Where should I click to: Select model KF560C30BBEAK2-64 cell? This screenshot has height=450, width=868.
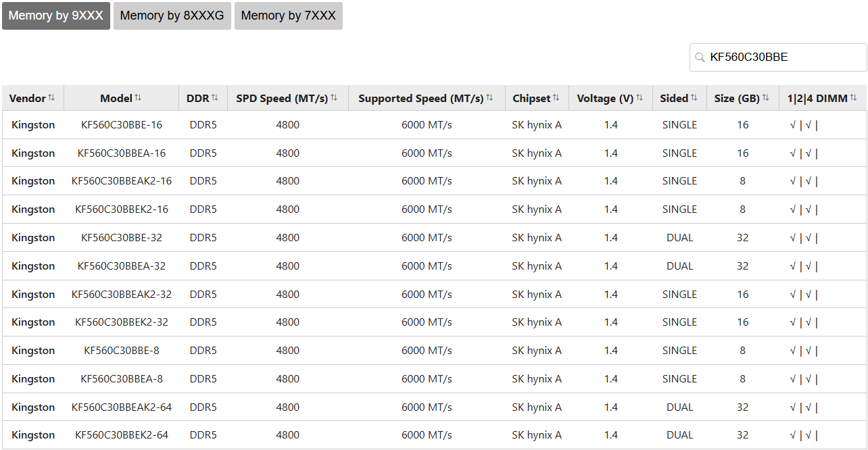click(x=122, y=407)
